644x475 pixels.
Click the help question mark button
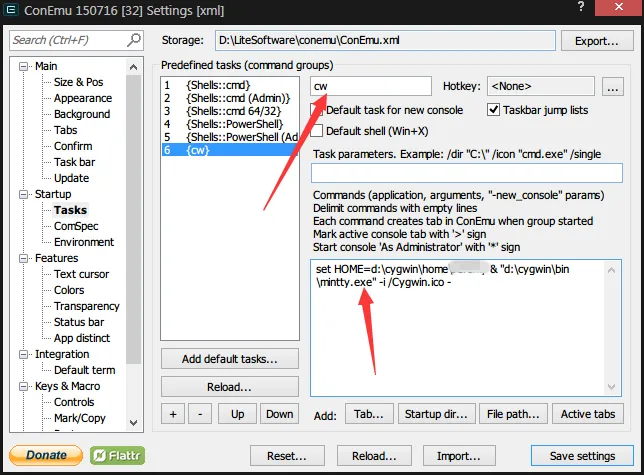pos(581,7)
